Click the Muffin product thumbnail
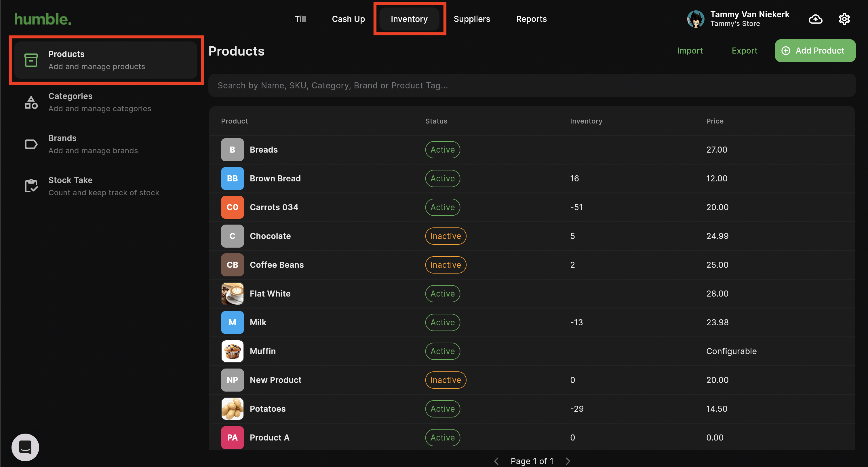The image size is (868, 467). click(x=232, y=351)
